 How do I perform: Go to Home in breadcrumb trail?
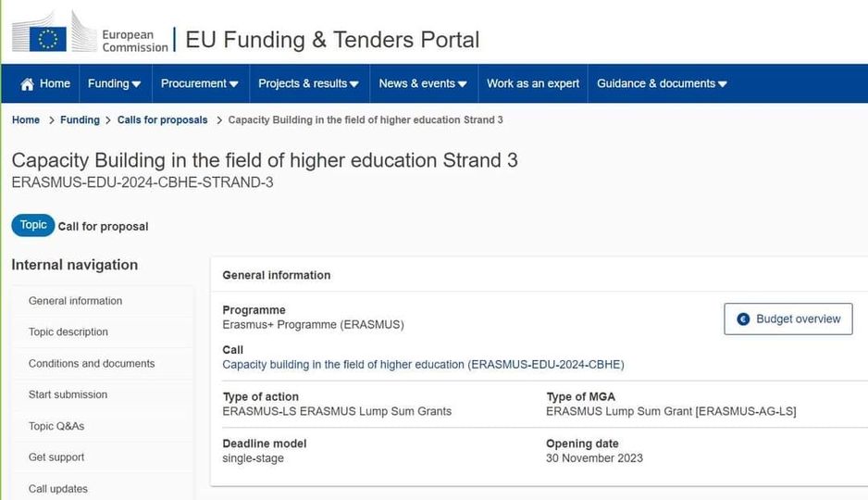click(x=26, y=120)
